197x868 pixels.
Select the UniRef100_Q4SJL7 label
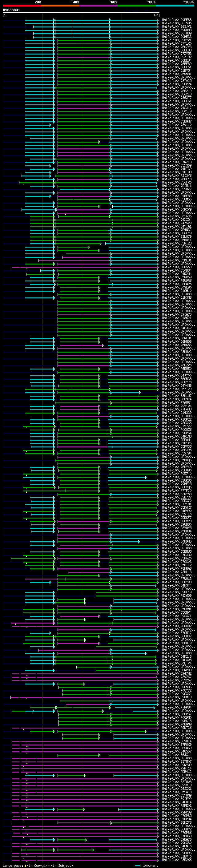tap(177, 108)
